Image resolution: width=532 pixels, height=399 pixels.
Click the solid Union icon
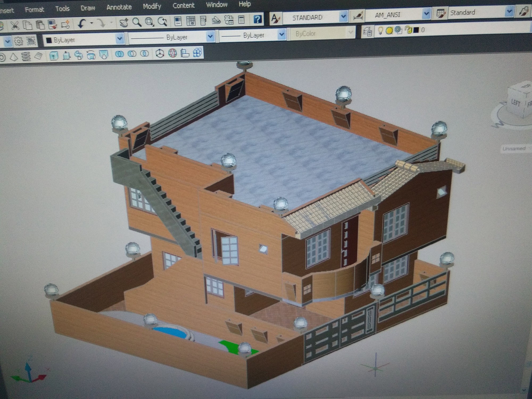point(119,54)
